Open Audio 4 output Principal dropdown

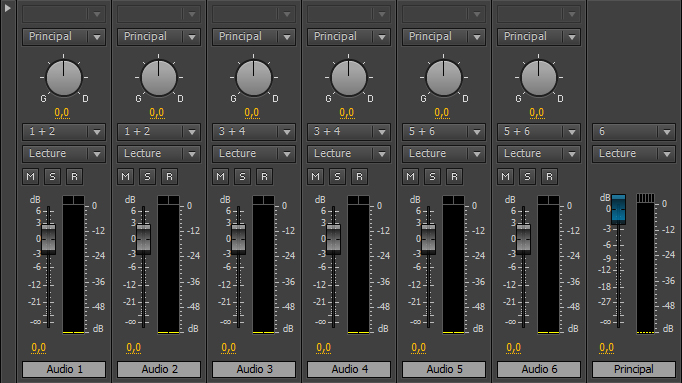(x=349, y=37)
